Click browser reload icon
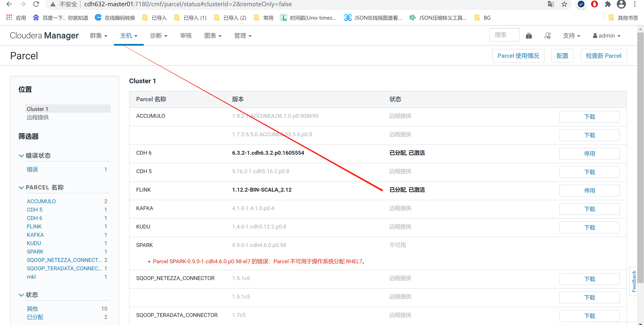644x325 pixels. click(x=36, y=4)
